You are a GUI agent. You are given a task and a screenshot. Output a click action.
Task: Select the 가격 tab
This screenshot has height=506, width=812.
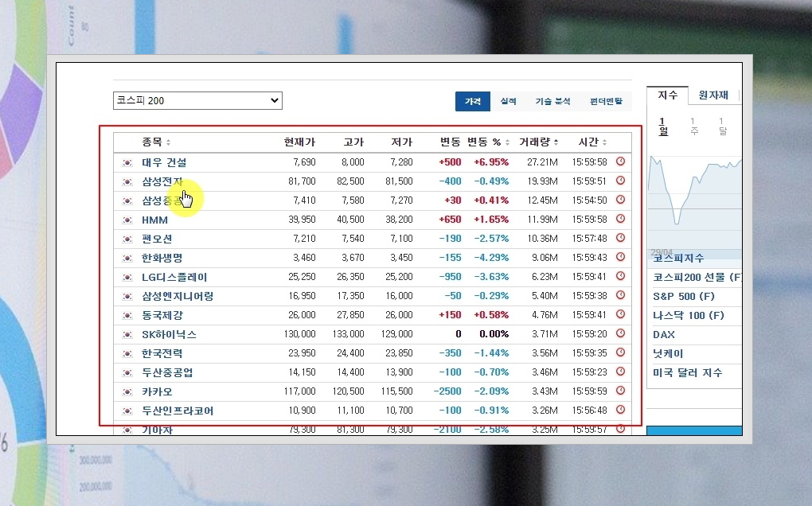point(472,101)
